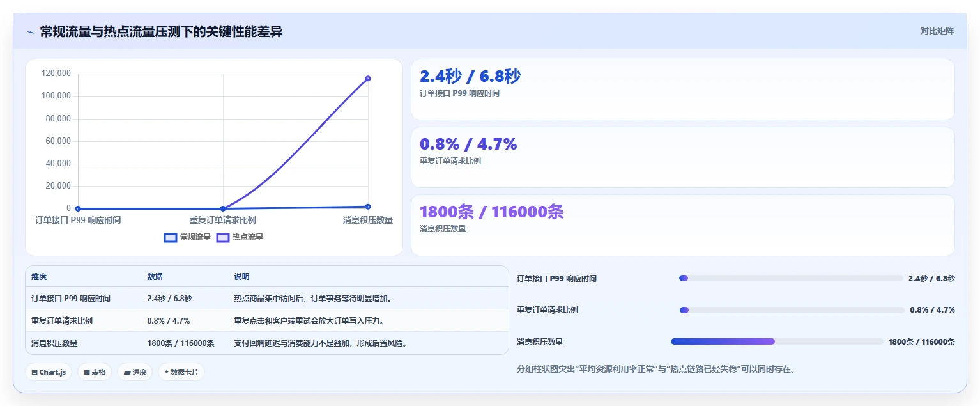Image resolution: width=980 pixels, height=406 pixels.
Task: Click the 2.4秒 / 6.8秒 value beside progress bar
Action: click(931, 279)
